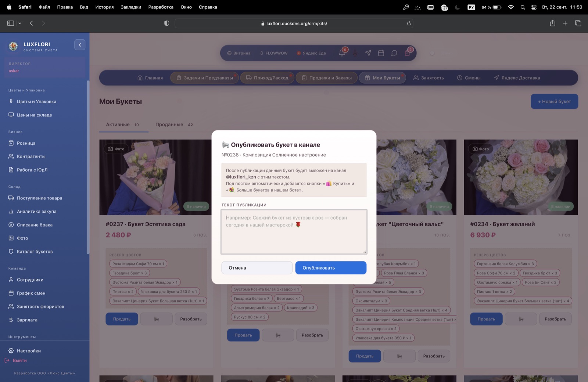Reload the current page
Viewport: 588px width, 382px height.
(x=409, y=24)
